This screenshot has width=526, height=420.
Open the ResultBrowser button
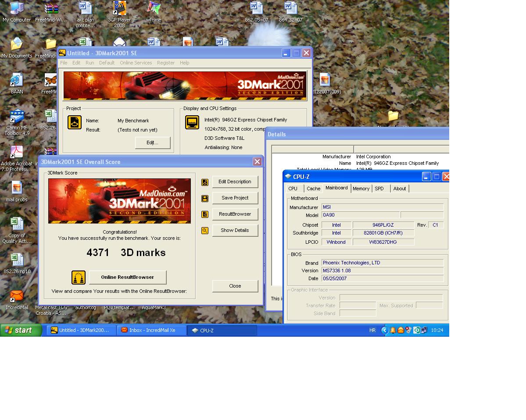[235, 214]
